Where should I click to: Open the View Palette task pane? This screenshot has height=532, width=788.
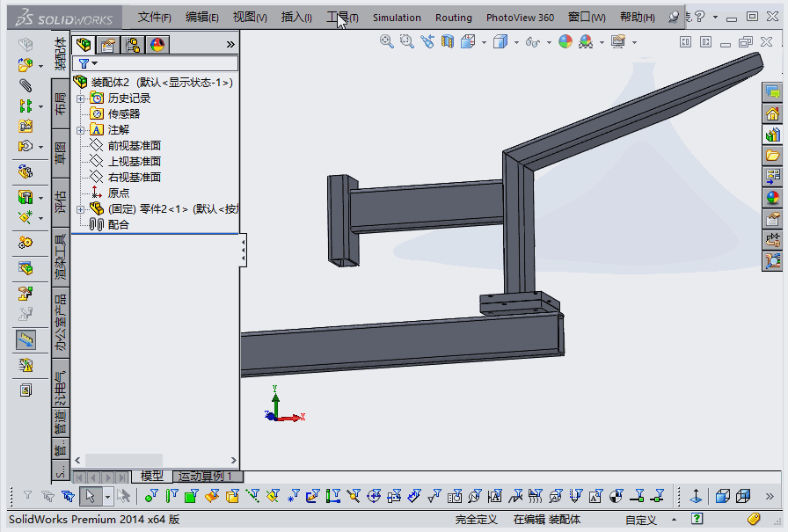772,177
